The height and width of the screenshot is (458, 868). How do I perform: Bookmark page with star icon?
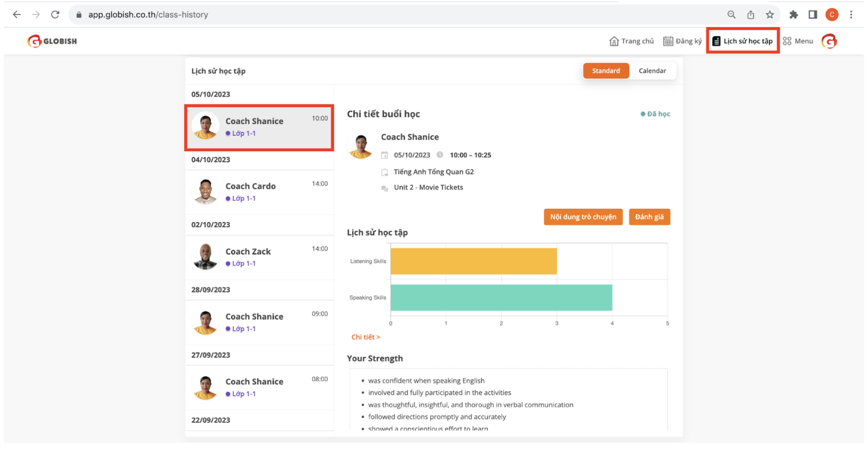tap(770, 15)
